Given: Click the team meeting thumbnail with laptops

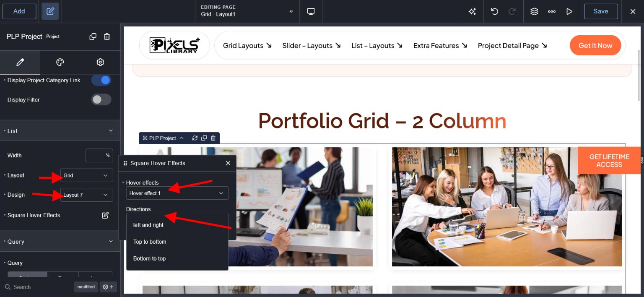Looking at the screenshot, I should point(507,206).
